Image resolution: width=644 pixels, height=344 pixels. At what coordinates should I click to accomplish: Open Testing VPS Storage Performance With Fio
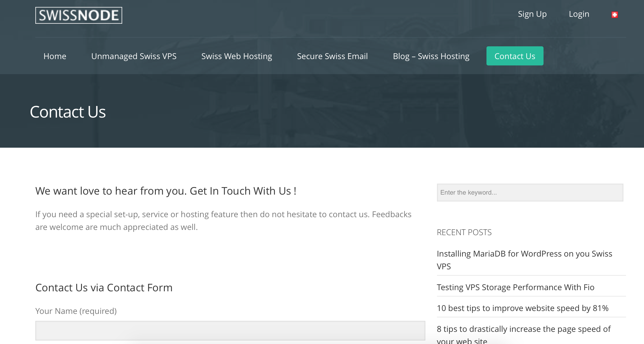tap(515, 287)
